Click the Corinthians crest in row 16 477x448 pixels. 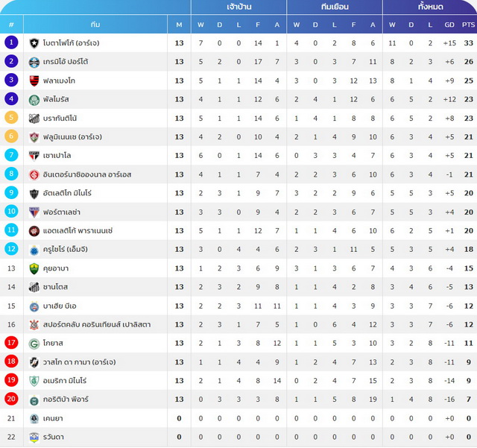point(34,325)
